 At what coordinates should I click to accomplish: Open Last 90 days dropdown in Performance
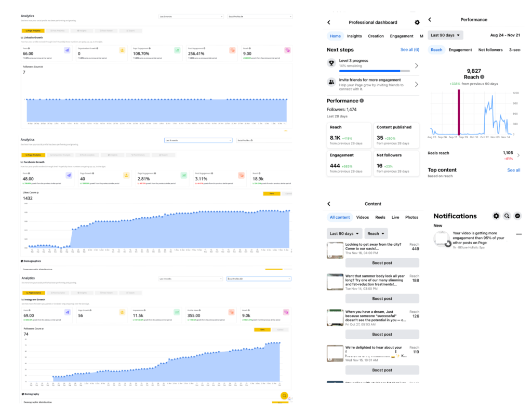[x=445, y=35]
